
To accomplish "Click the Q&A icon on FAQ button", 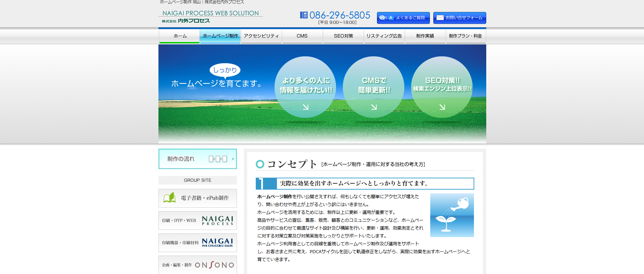I will 386,18.
